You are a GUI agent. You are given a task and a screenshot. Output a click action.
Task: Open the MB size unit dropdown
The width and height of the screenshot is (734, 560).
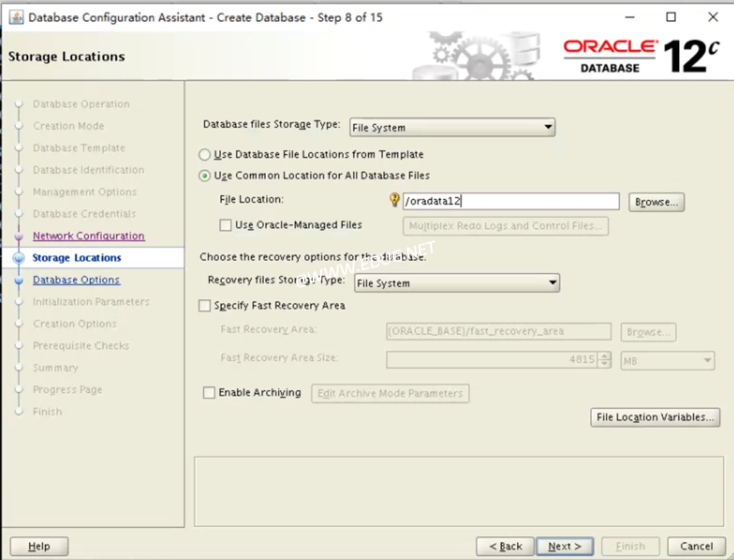668,361
